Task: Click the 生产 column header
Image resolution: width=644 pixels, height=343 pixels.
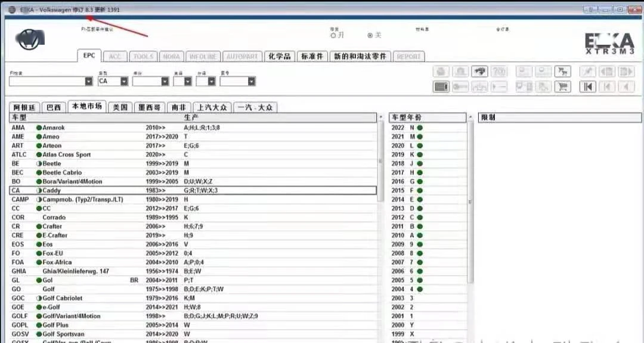Action: 191,118
